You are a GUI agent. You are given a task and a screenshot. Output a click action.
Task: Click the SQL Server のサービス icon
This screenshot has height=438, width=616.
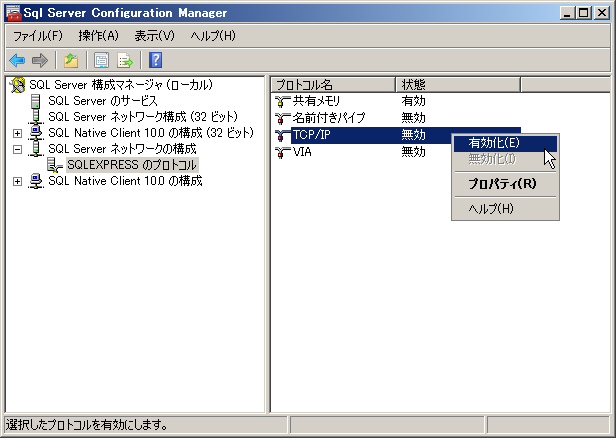click(x=35, y=101)
